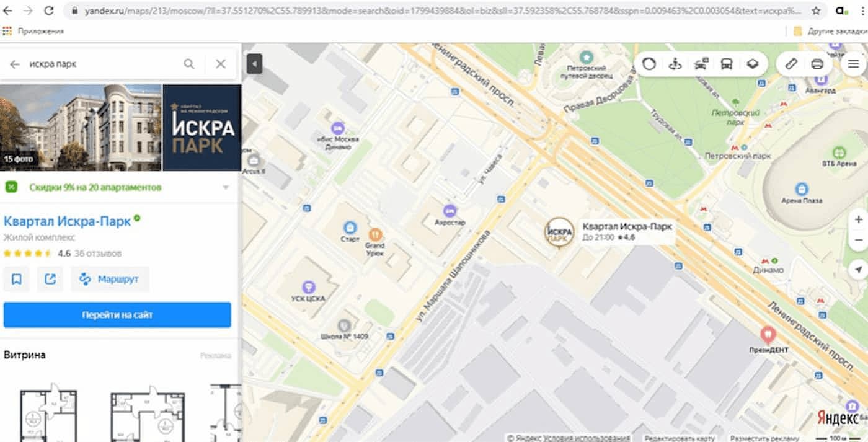Save the place with the bookmark button
The height and width of the screenshot is (442, 868).
[17, 280]
